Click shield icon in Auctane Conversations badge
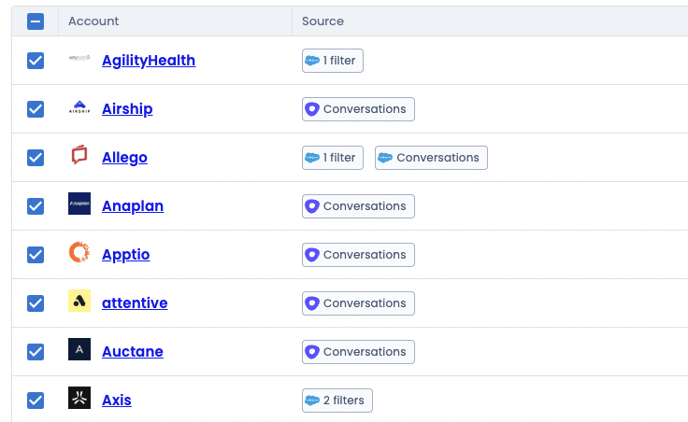 tap(312, 352)
